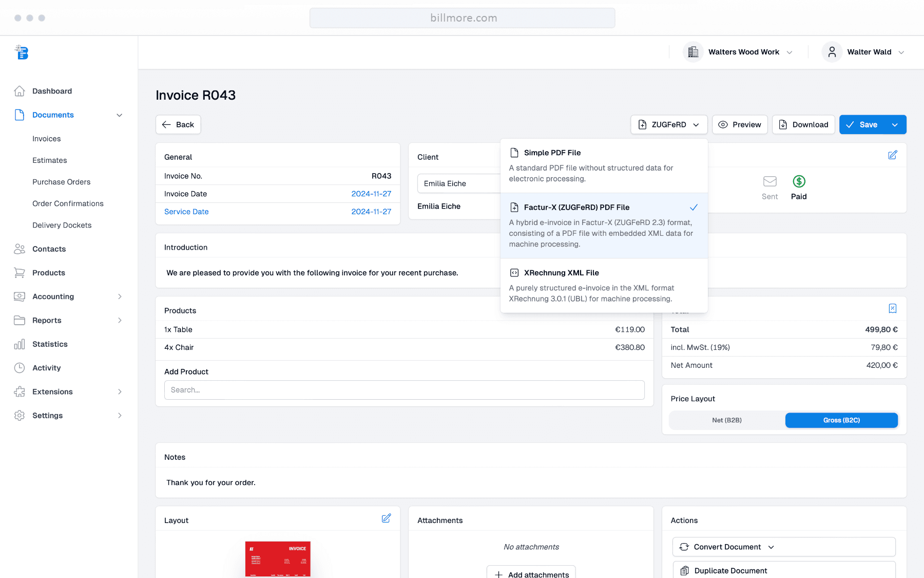Click the Back button
Image resolution: width=924 pixels, height=578 pixels.
click(x=178, y=124)
